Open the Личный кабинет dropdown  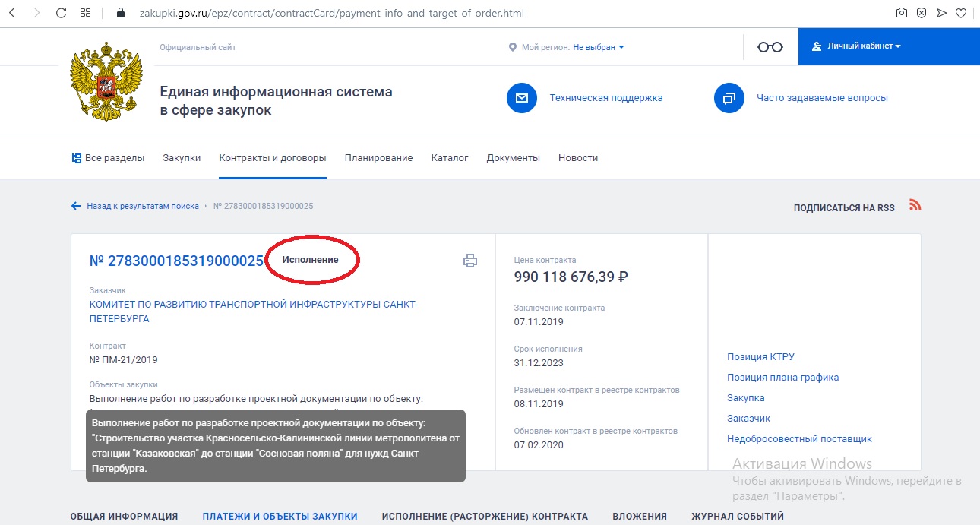(x=856, y=47)
